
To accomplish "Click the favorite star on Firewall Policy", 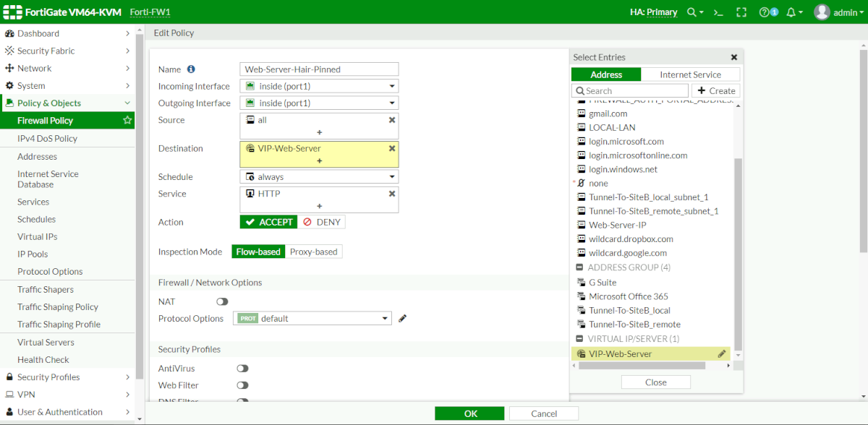I will click(x=128, y=121).
